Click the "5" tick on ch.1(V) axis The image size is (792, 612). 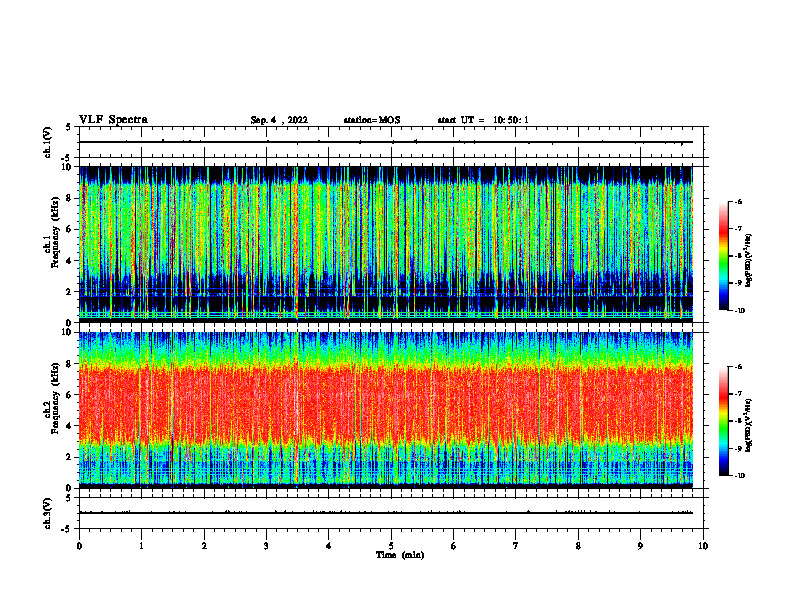(68, 127)
